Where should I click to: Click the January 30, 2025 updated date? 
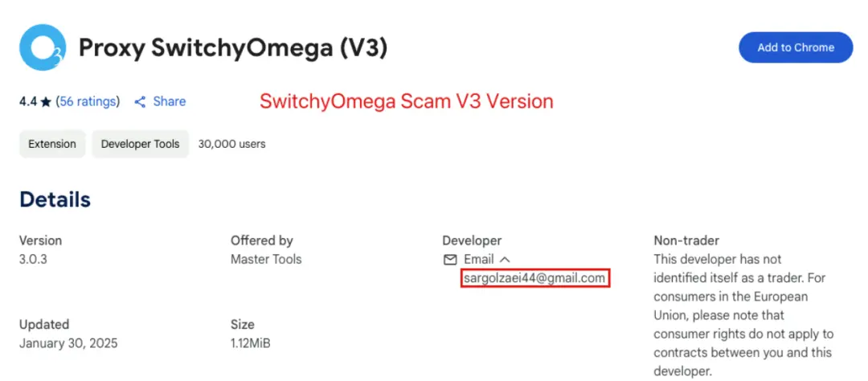(68, 343)
